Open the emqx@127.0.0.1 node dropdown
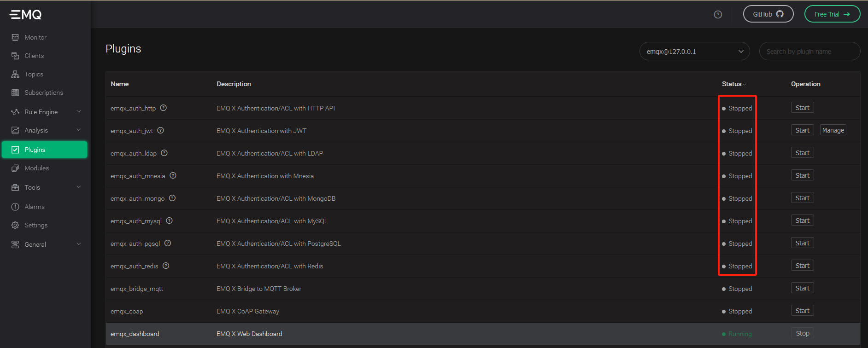Screen dimensions: 868x348 (694, 51)
